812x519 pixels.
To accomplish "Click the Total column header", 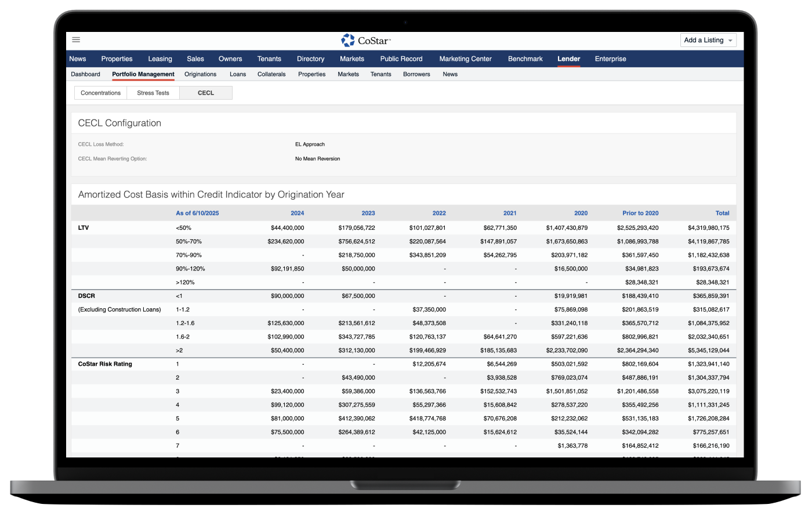I will tap(722, 213).
